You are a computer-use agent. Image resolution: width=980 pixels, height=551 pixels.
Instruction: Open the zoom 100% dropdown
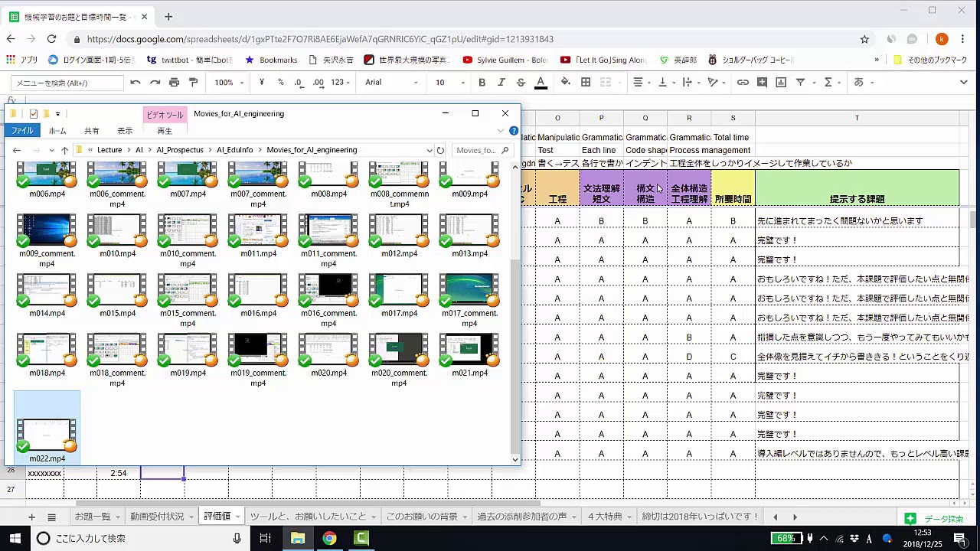pos(228,83)
